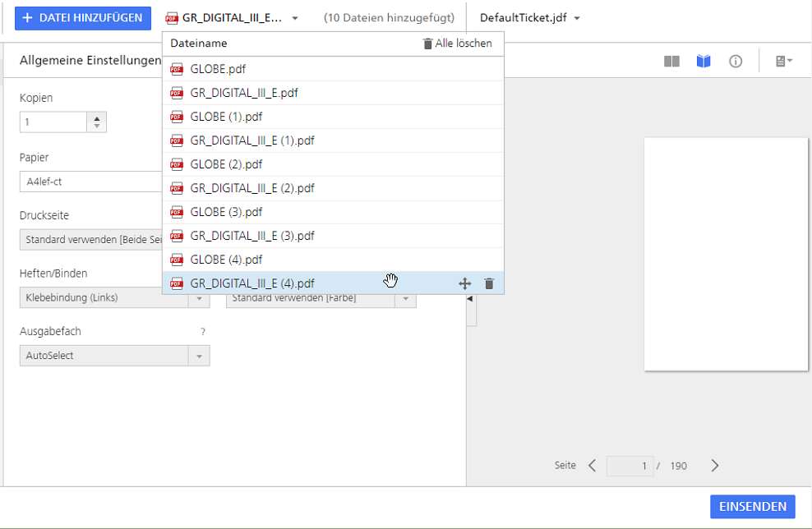812x529 pixels.
Task: Select GR_DIGITAL_III_E (2).pdf in the list
Action: (x=333, y=188)
